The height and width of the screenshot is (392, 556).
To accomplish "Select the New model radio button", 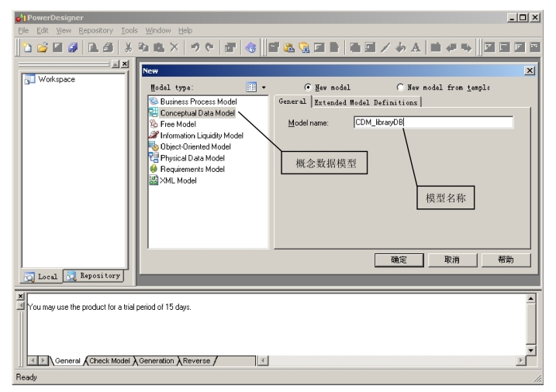I will (308, 87).
